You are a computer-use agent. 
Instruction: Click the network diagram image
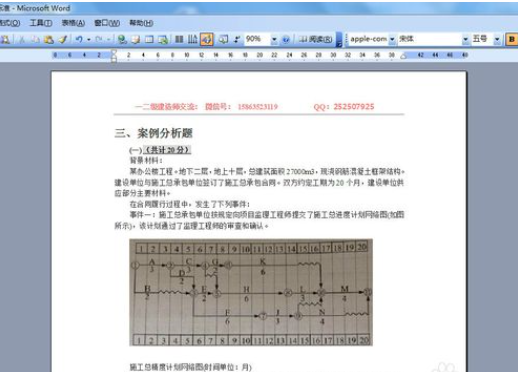[251, 292]
